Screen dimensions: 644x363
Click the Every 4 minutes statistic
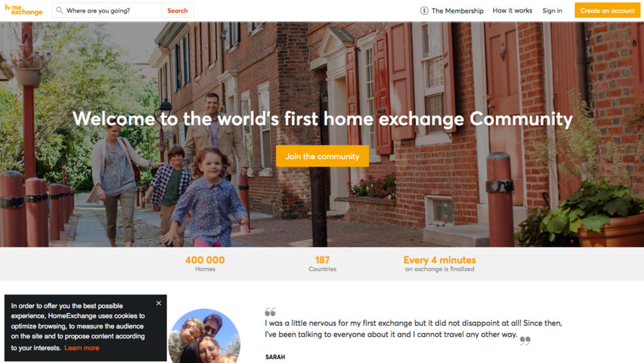coord(440,264)
